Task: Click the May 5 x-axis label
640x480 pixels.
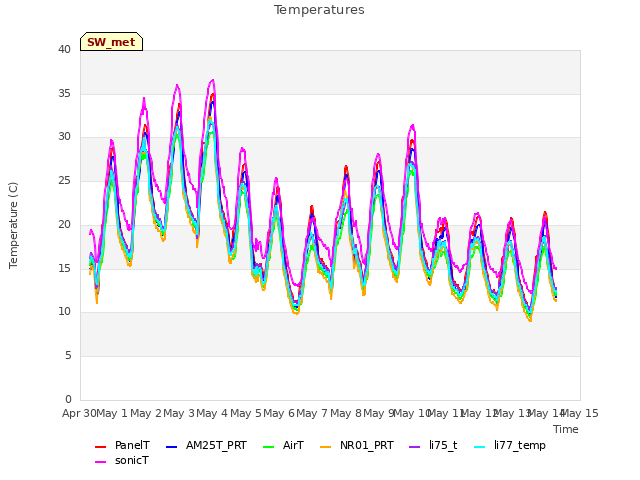Action: click(246, 413)
